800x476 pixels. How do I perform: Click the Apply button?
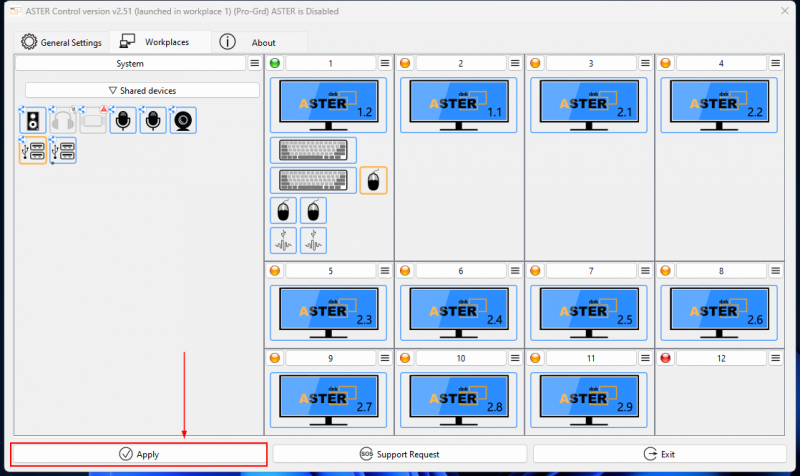[x=139, y=454]
